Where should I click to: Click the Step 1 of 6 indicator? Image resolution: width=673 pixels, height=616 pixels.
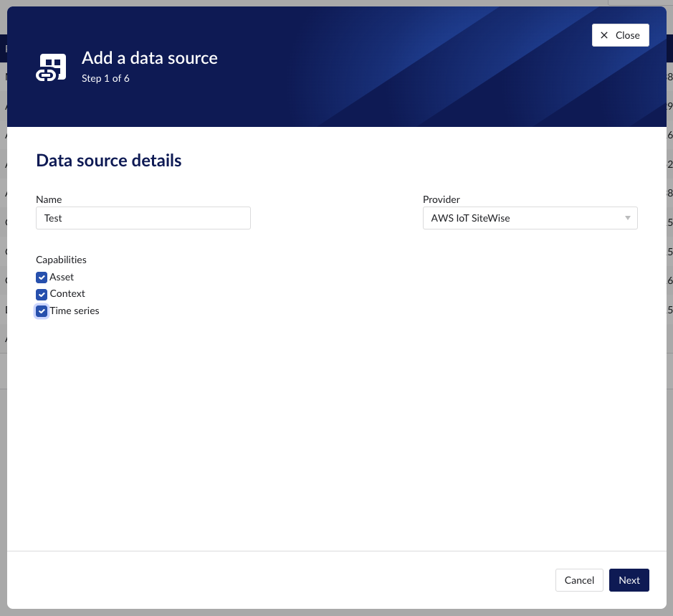click(x=105, y=78)
